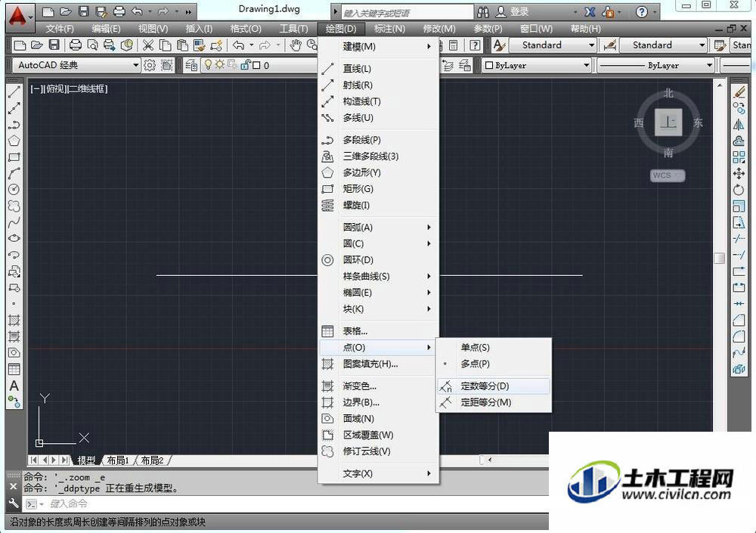Click the 俯视 view control label
756x533 pixels.
(x=55, y=88)
